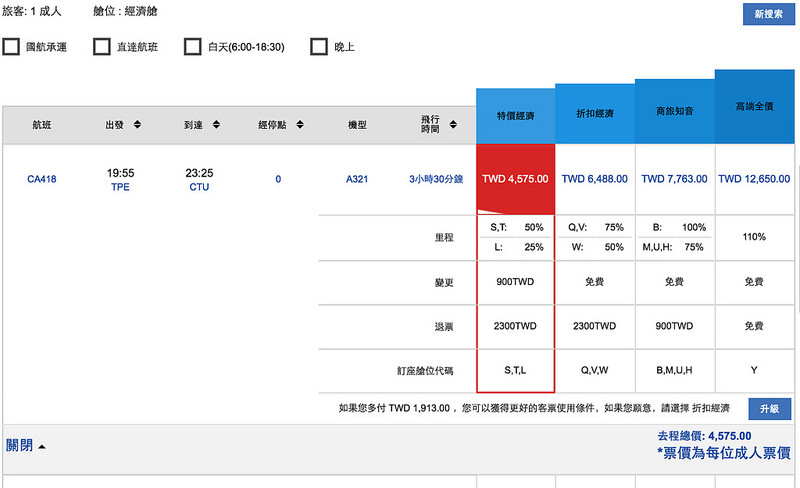Check the 國航承運 checkbox
Image resolution: width=800 pixels, height=488 pixels.
11,46
